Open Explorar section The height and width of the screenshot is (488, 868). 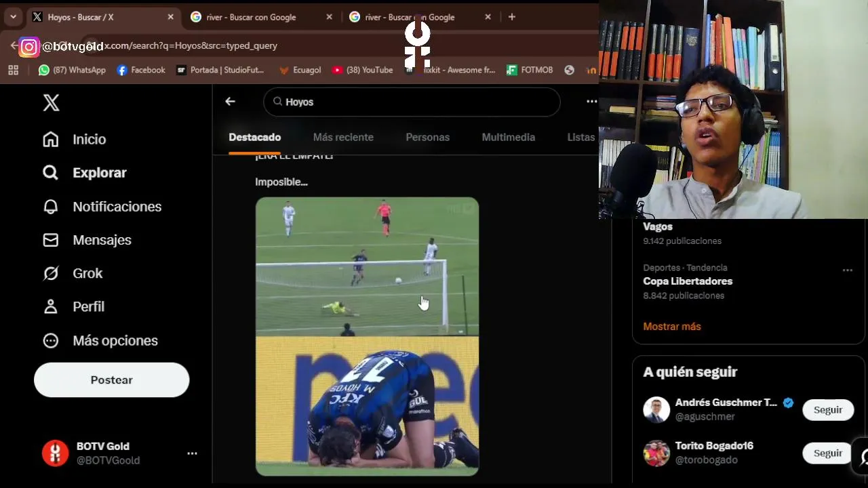85,173
